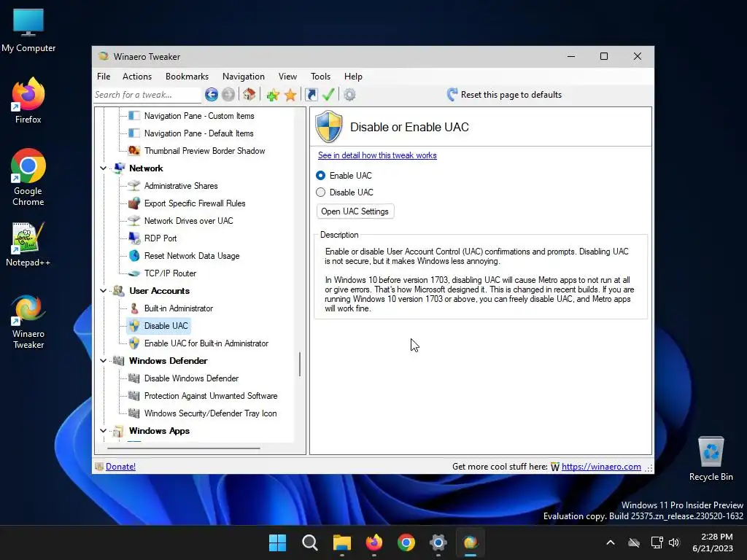Click the Reset Network Data Usage globe icon
Image resolution: width=747 pixels, height=560 pixels.
[134, 256]
